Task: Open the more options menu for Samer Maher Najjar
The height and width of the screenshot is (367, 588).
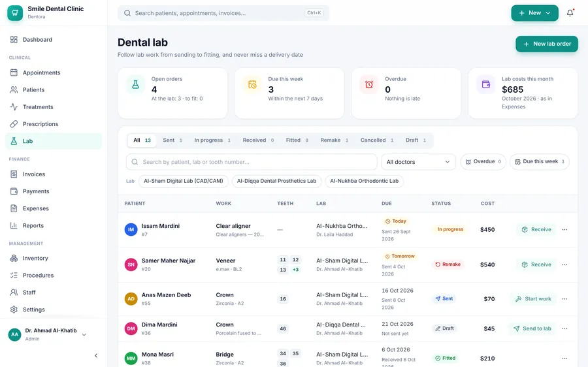Action: pos(564,264)
